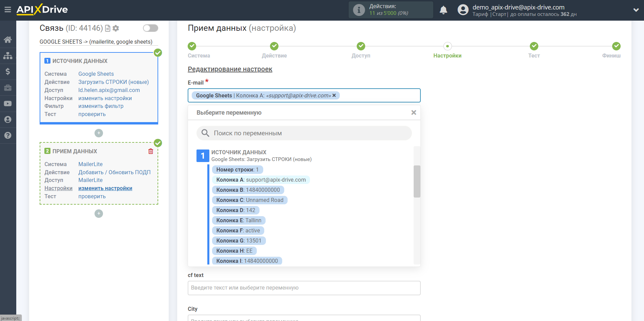
Task: Add a block after the data receiver
Action: pos(99,213)
